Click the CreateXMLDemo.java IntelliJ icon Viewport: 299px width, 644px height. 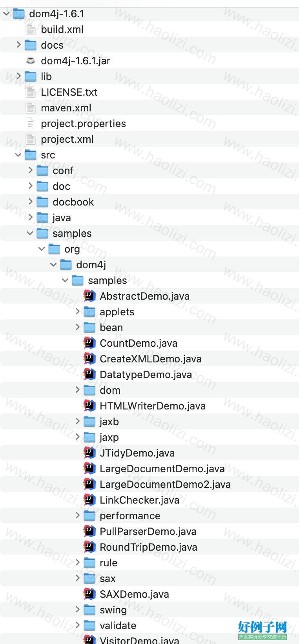coord(89,358)
